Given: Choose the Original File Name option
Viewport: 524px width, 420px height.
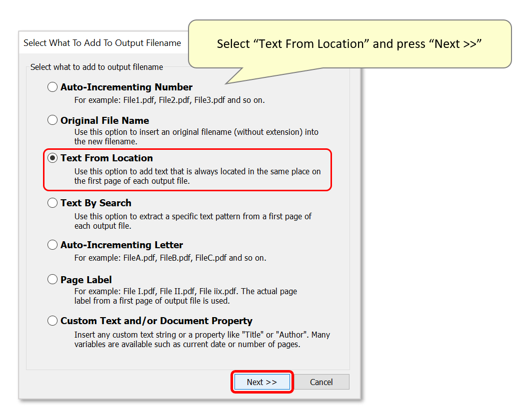Looking at the screenshot, I should coord(52,120).
